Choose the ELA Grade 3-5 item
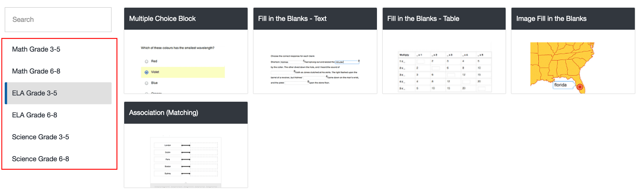The width and height of the screenshot is (644, 196). point(58,93)
